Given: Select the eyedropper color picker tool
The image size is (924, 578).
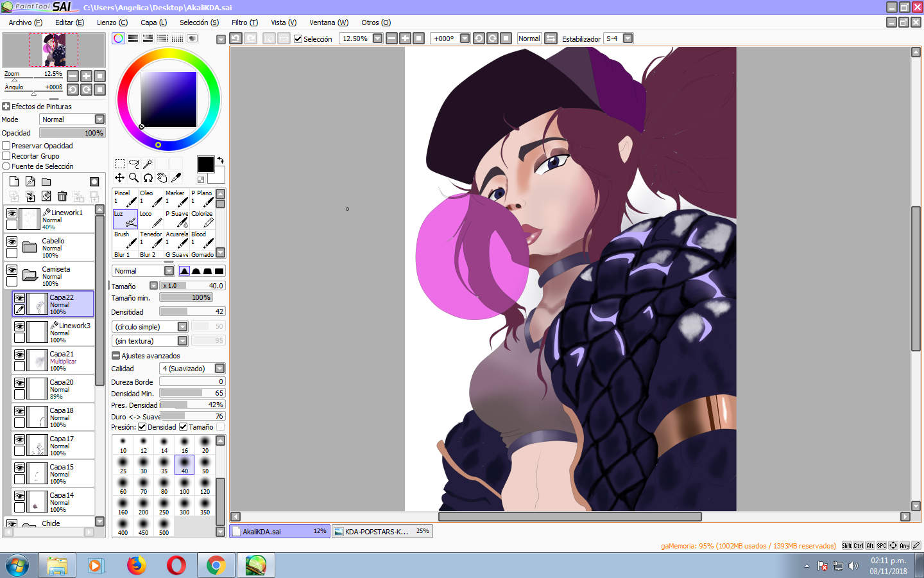Looking at the screenshot, I should (176, 178).
